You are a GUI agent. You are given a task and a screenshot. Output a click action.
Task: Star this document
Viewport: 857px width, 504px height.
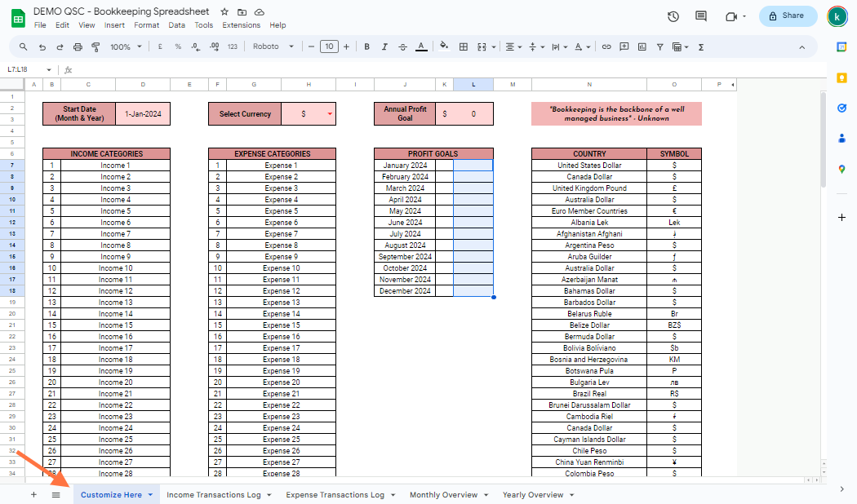(x=224, y=12)
